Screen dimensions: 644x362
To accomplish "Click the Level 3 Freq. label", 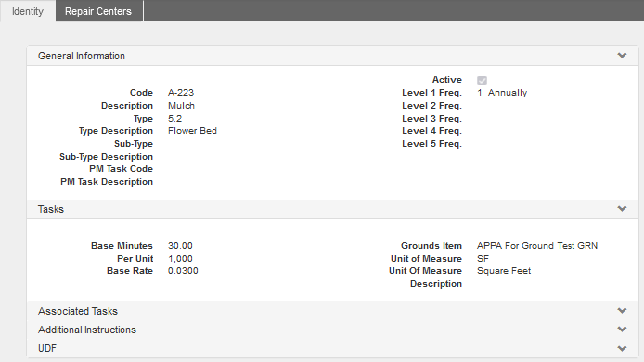I will (x=431, y=118).
